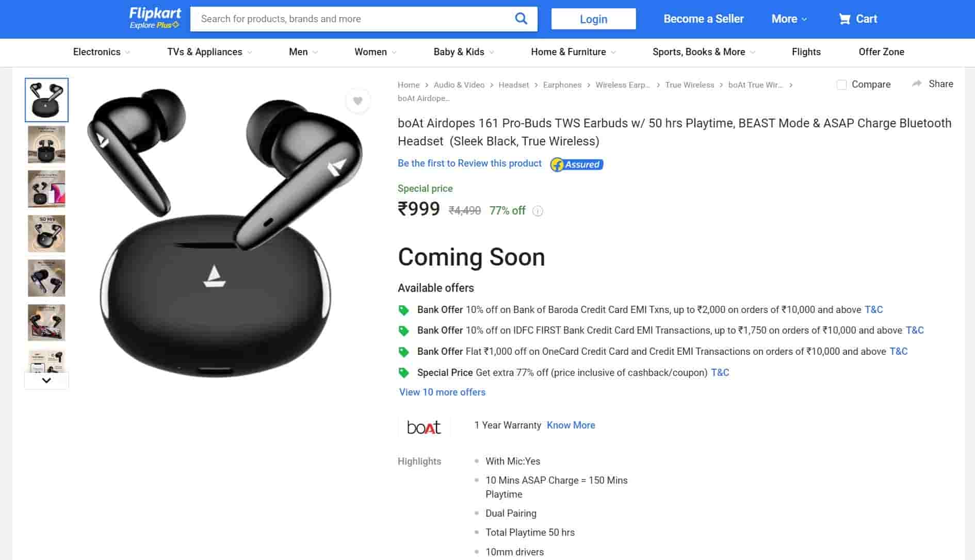Screen dimensions: 975x560
Task: Select the second product thumbnail image
Action: click(x=46, y=144)
